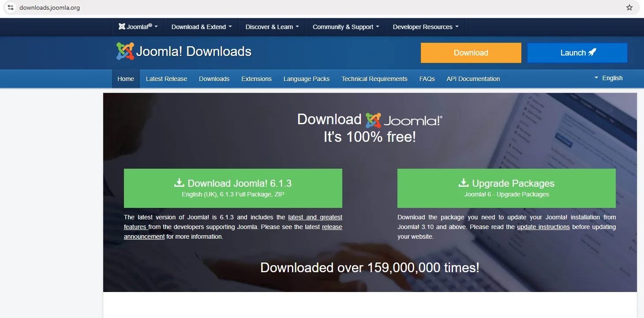
Task: Go to the Home tab
Action: click(126, 79)
